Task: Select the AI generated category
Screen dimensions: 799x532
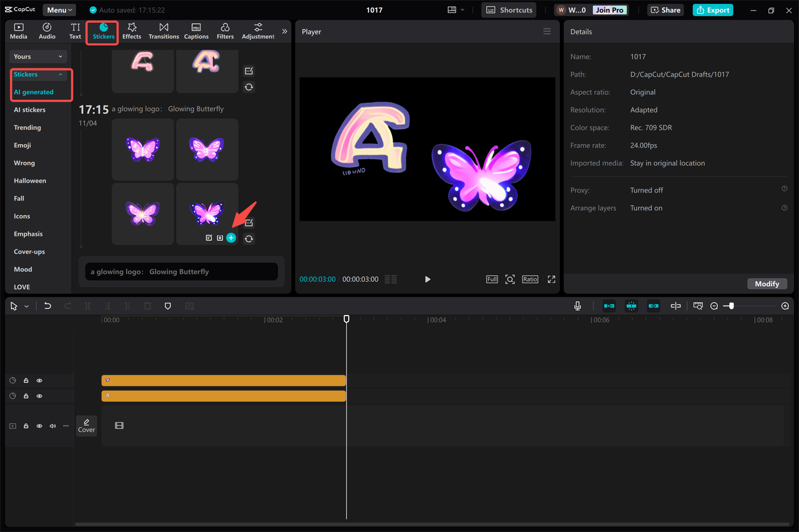Action: 34,92
